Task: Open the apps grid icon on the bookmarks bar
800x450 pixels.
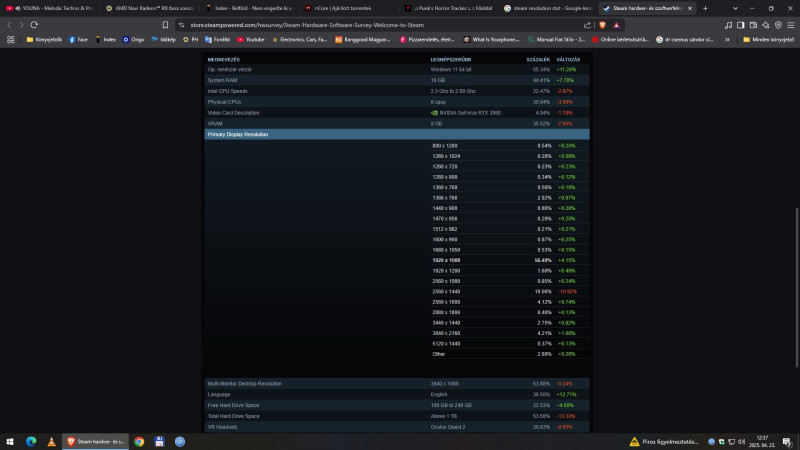Action: tap(11, 39)
